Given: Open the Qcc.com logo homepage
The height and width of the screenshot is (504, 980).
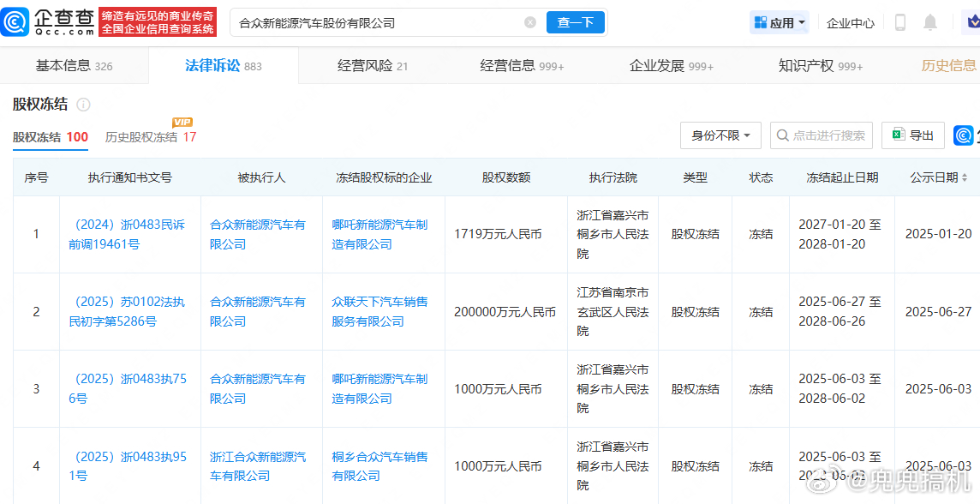Looking at the screenshot, I should [47, 22].
